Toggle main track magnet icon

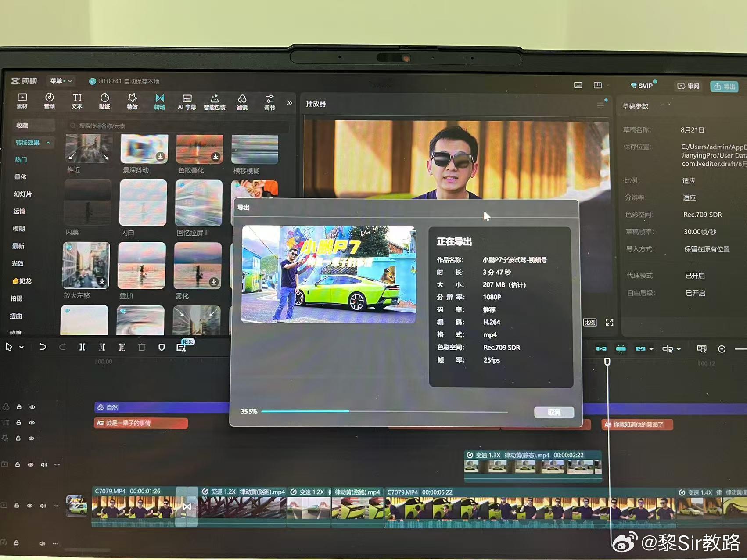click(x=601, y=349)
